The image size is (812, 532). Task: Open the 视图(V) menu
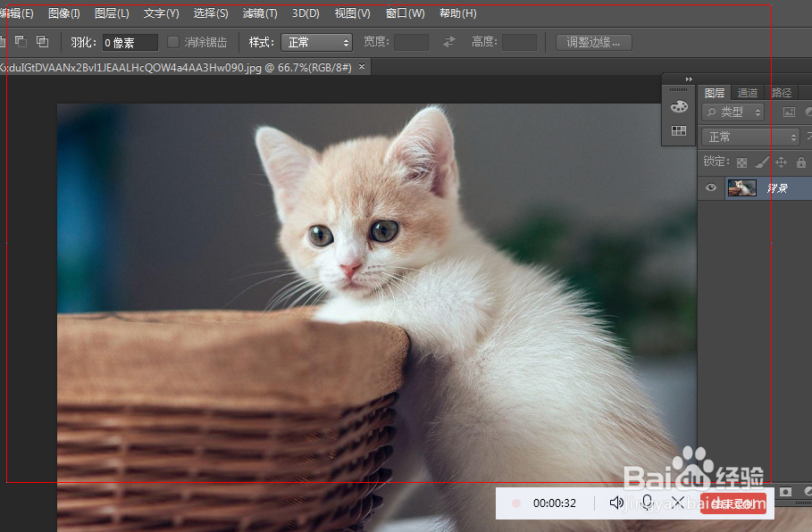click(352, 13)
